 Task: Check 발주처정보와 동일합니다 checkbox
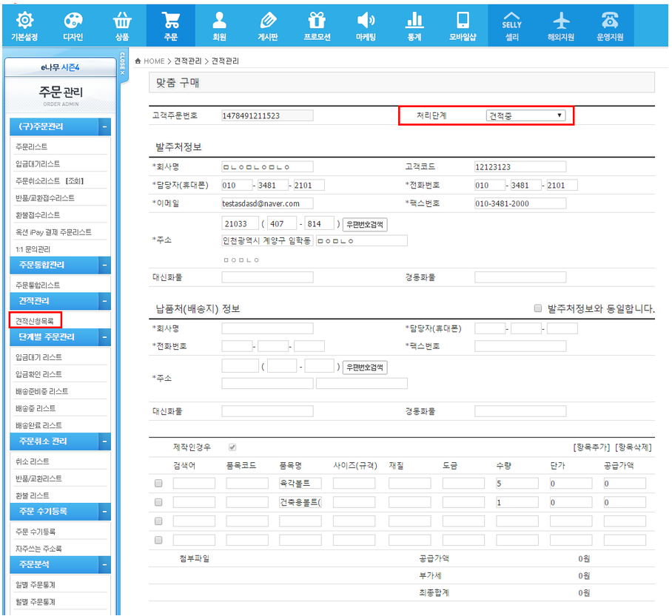tap(538, 308)
